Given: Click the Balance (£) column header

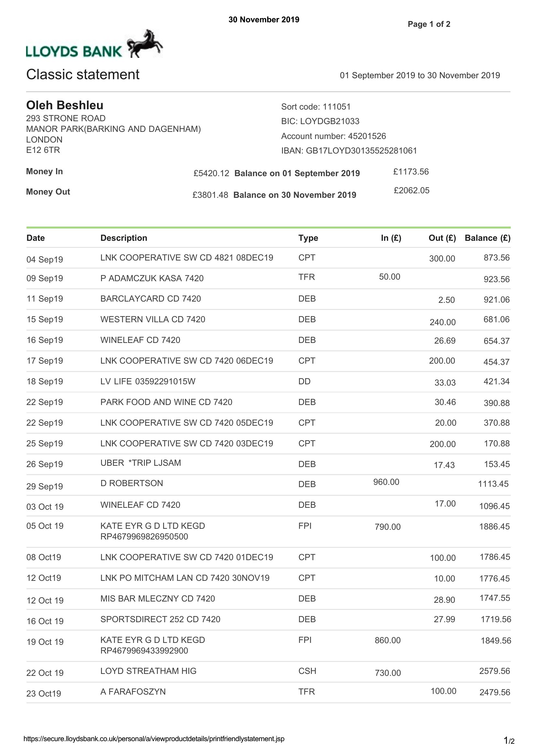Looking at the screenshot, I should click(x=487, y=238).
